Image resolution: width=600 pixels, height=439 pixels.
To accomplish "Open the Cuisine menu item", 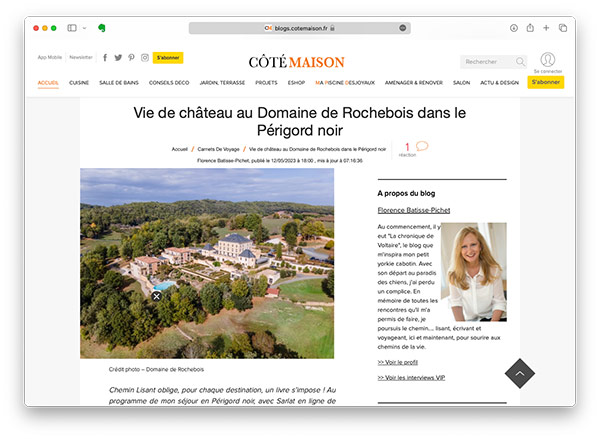I will click(x=79, y=83).
